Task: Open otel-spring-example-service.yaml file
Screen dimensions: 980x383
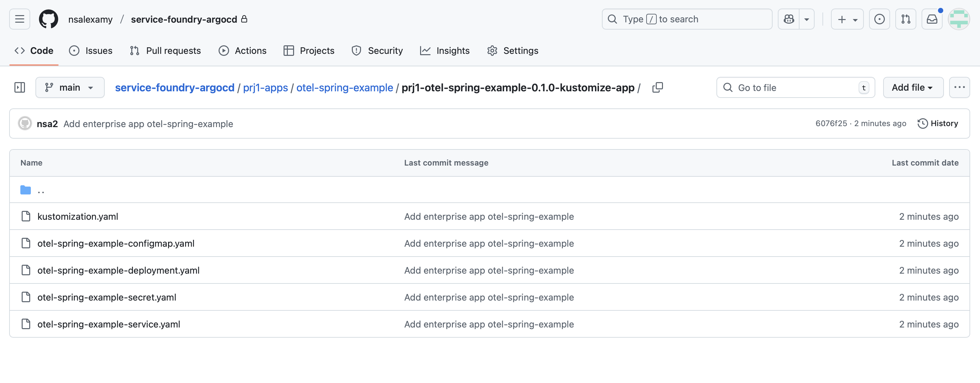Action: click(108, 324)
